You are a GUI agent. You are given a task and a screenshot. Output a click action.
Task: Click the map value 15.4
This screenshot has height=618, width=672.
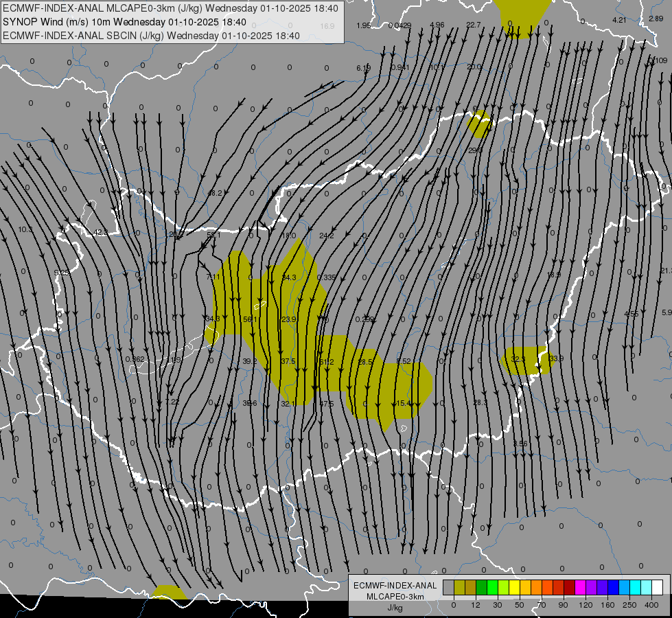coord(404,403)
